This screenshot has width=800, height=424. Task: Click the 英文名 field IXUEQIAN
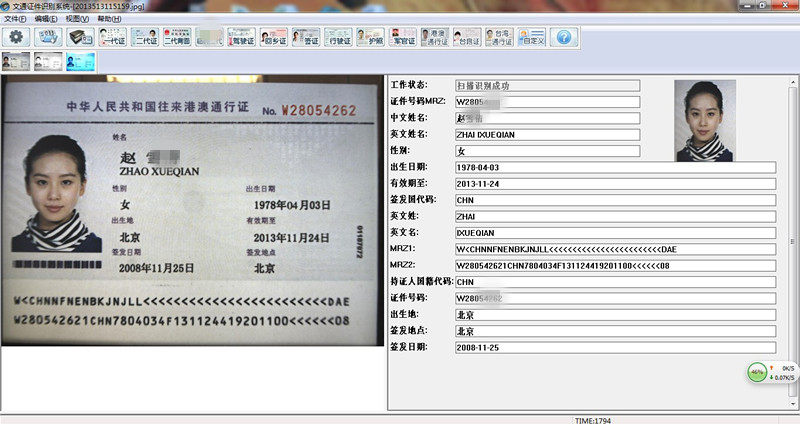point(615,233)
